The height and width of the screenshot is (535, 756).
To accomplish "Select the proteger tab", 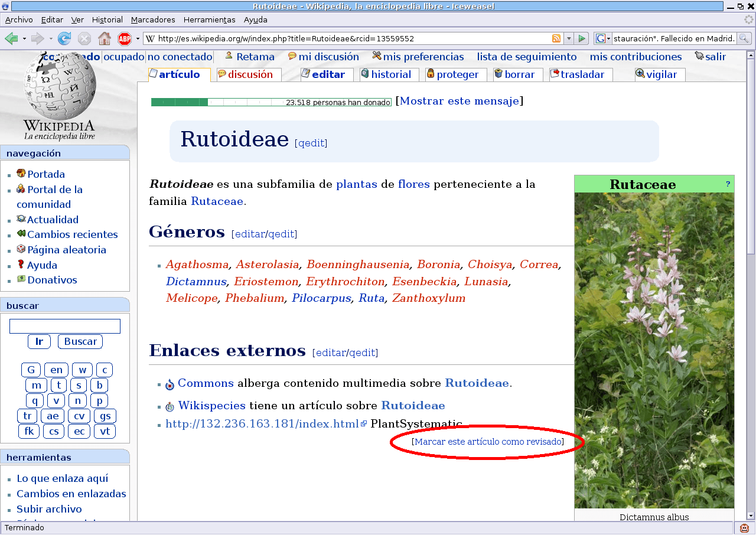I will point(457,74).
